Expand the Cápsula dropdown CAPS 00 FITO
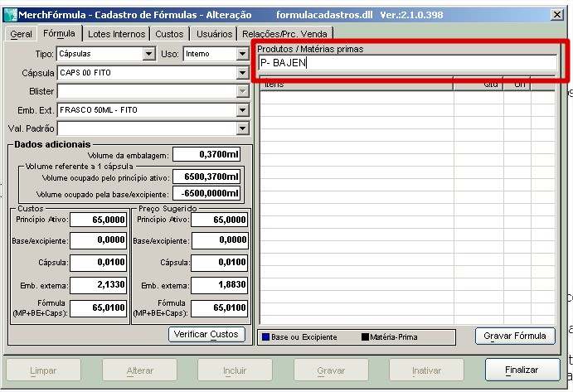 point(242,73)
